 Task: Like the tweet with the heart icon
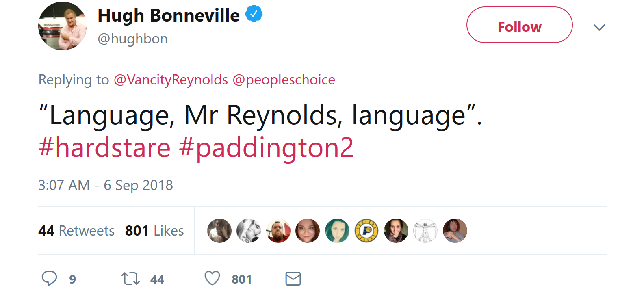point(212,278)
